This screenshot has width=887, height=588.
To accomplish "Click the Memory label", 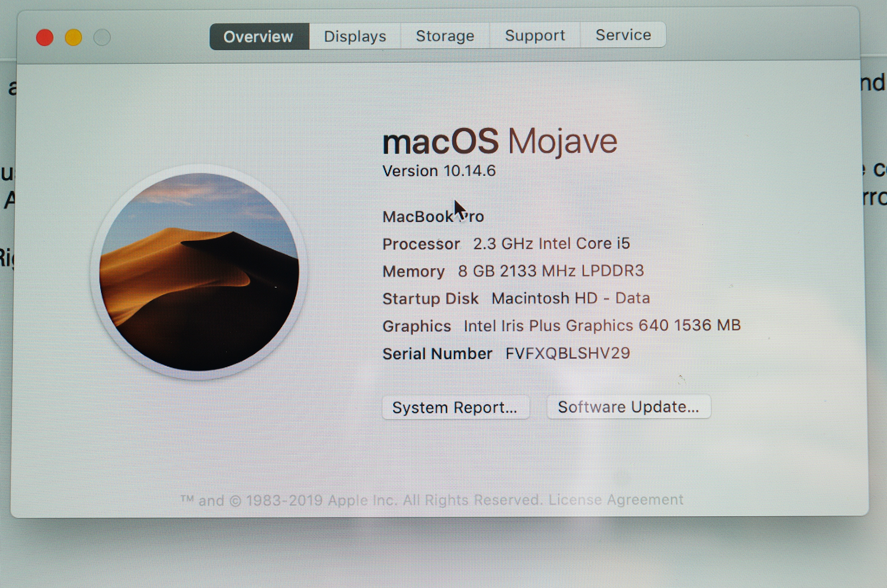I will [413, 272].
